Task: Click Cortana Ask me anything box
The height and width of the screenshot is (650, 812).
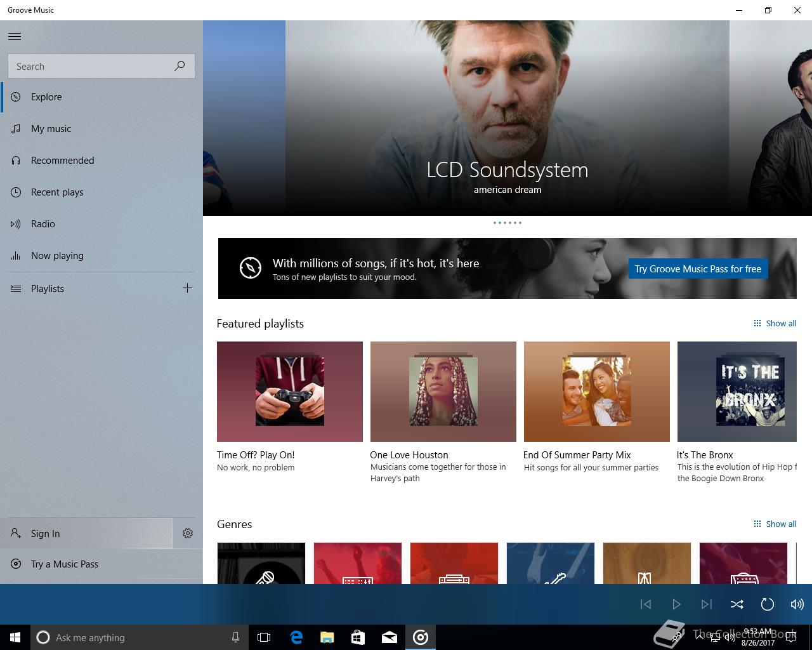Action: 140,637
